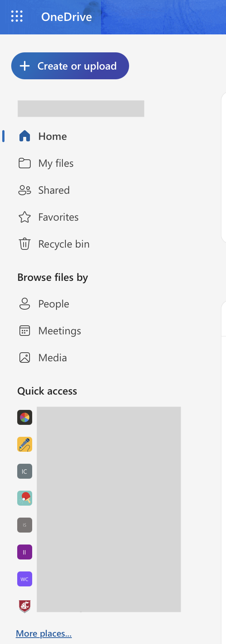This screenshot has height=644, width=226.
Task: Open the gray IS Quick access site
Action: click(24, 525)
